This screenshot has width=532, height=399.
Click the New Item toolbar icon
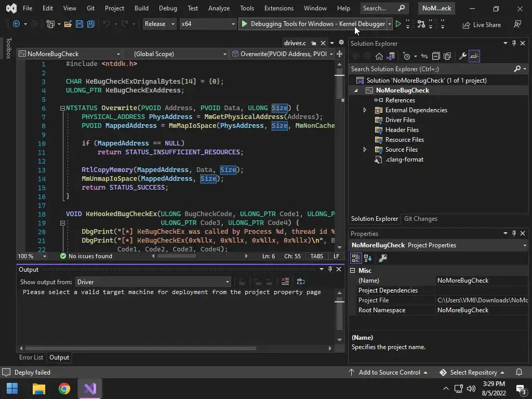pyautogui.click(x=50, y=24)
